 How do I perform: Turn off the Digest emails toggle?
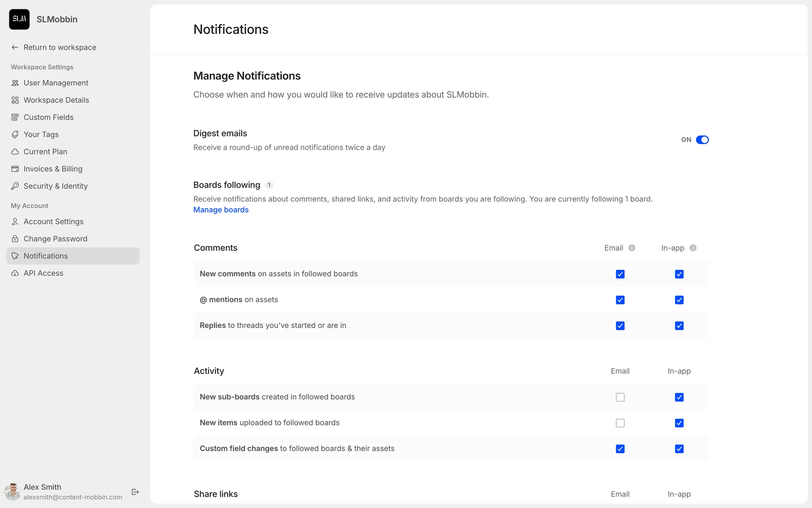click(x=702, y=140)
